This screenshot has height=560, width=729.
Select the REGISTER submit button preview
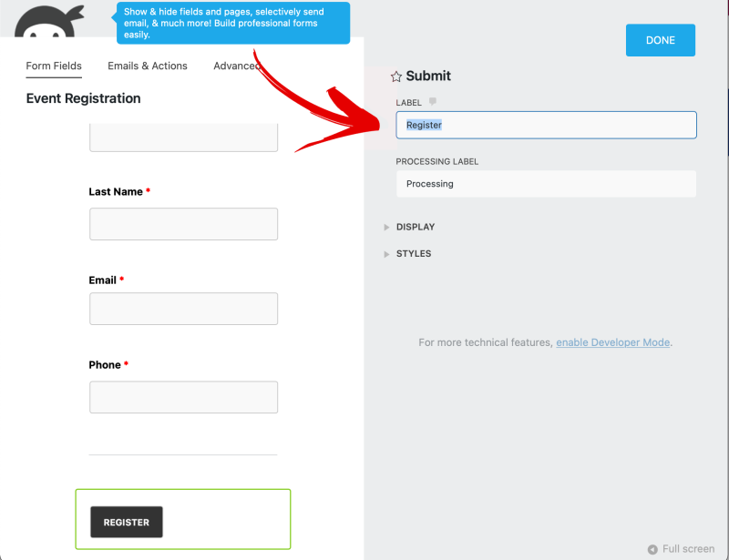tap(125, 522)
